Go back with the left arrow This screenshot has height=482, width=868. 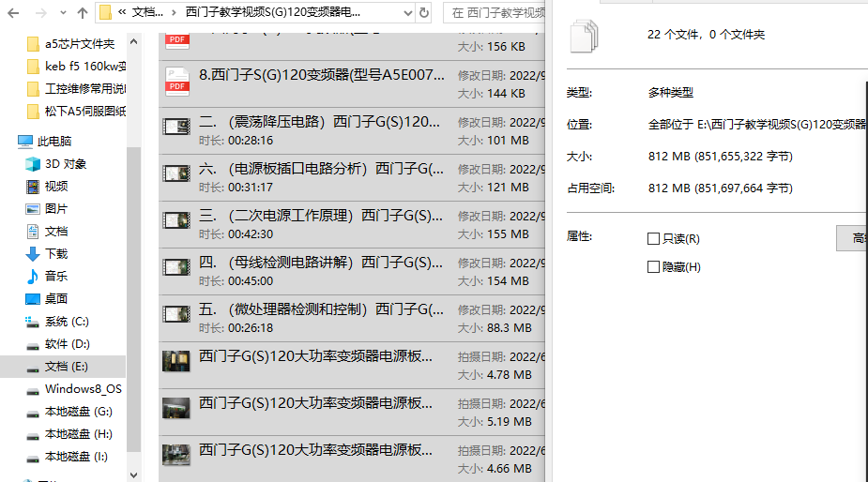tap(13, 13)
